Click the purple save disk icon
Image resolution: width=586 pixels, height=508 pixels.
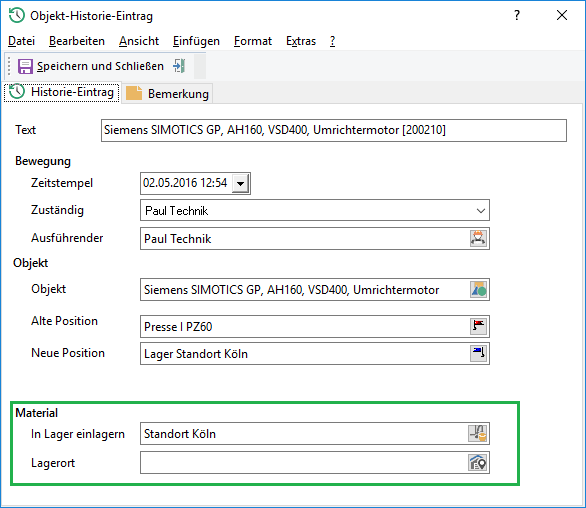(x=25, y=67)
